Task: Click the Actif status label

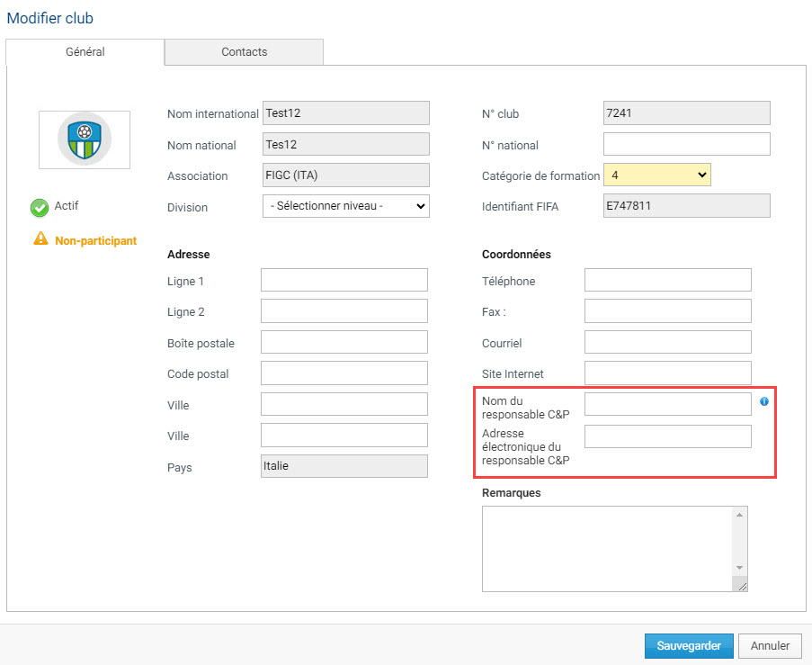Action: (67, 206)
